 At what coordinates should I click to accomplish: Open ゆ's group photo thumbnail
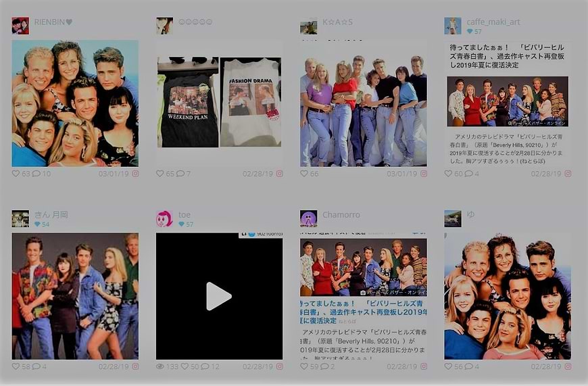(508, 296)
